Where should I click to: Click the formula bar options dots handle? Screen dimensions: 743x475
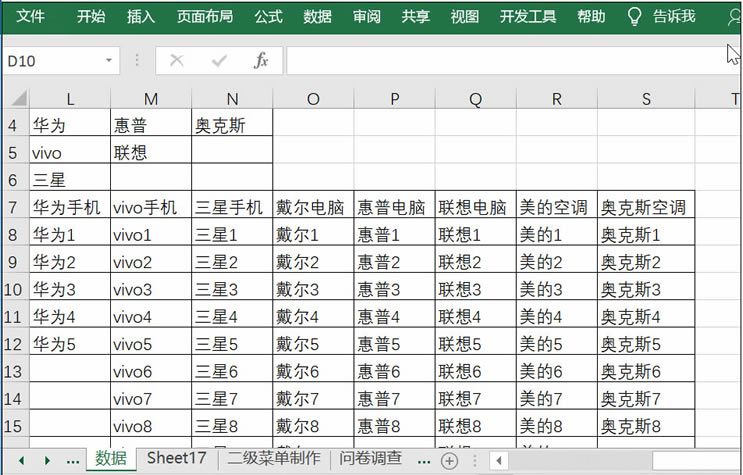click(137, 60)
